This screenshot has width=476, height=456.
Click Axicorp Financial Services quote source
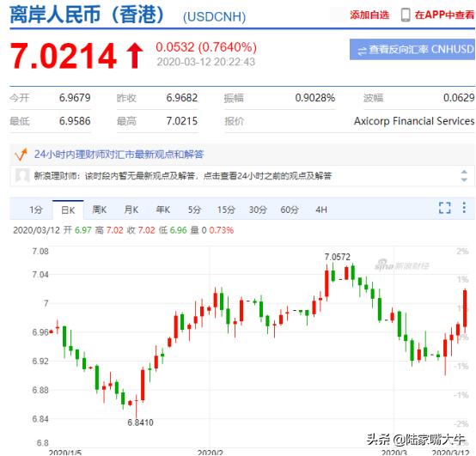(414, 121)
